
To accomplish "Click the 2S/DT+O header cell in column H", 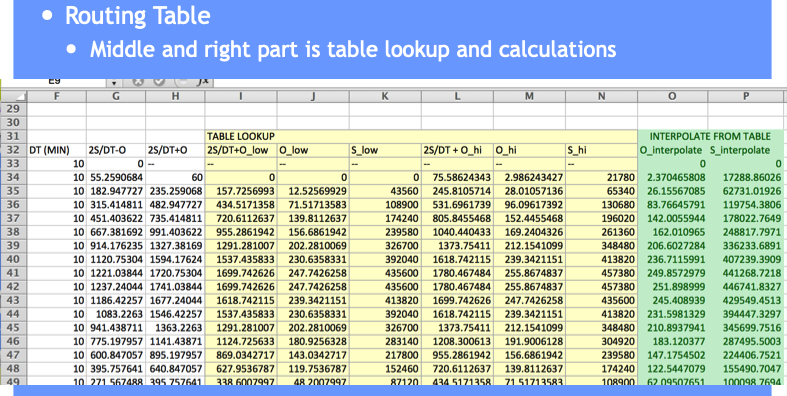I will [175, 150].
